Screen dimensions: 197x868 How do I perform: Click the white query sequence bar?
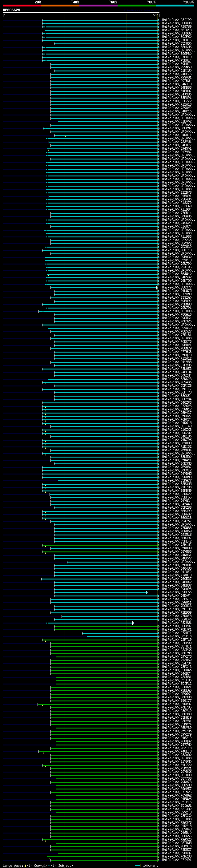[81, 12]
